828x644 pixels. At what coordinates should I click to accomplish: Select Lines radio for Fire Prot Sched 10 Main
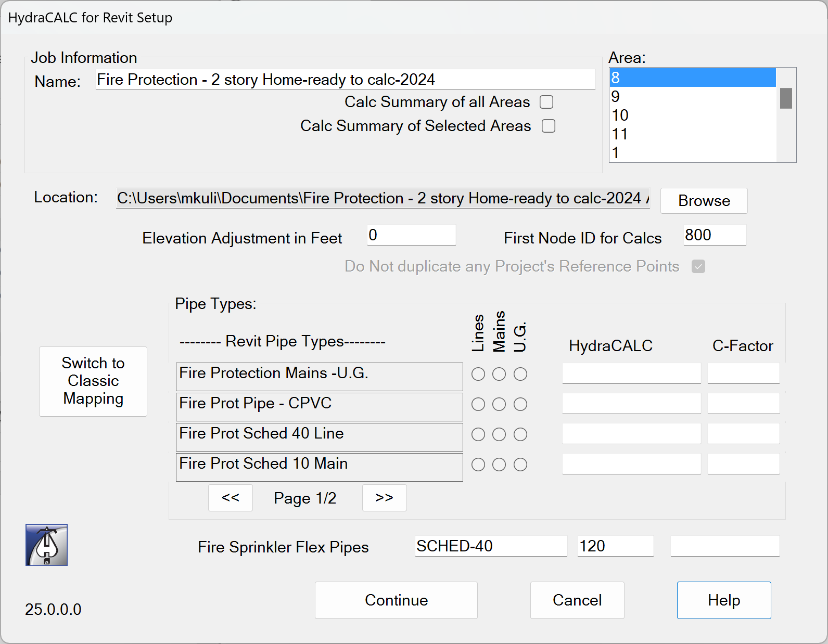(478, 465)
